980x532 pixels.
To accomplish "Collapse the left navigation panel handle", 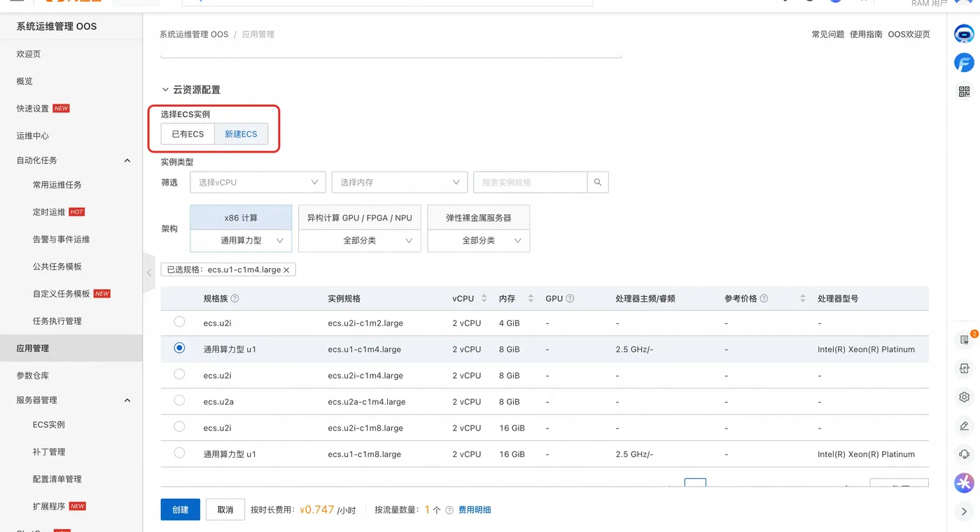I will [x=148, y=272].
